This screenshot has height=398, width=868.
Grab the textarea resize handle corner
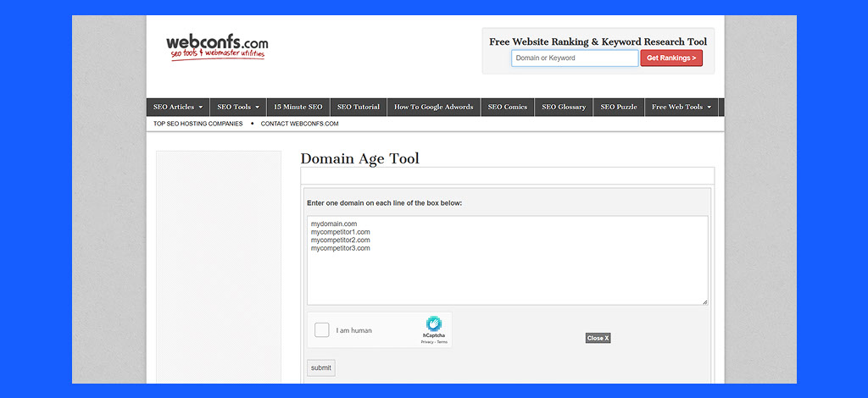pyautogui.click(x=705, y=302)
